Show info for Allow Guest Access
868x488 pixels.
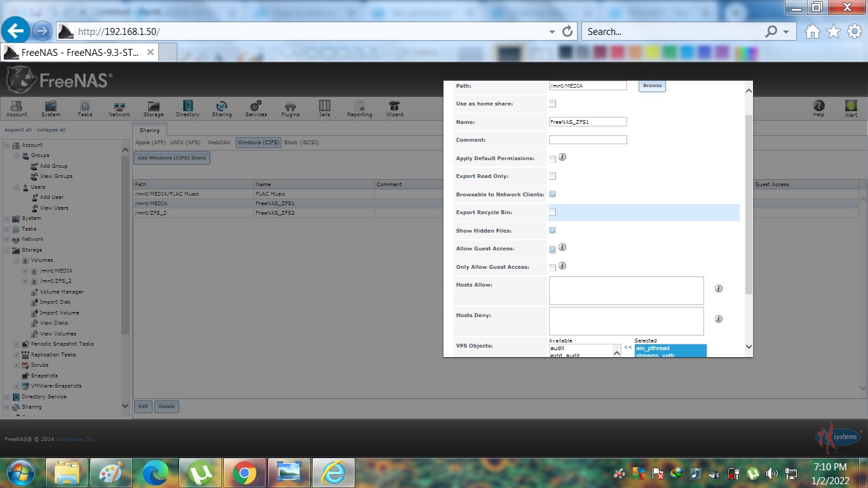click(x=562, y=247)
